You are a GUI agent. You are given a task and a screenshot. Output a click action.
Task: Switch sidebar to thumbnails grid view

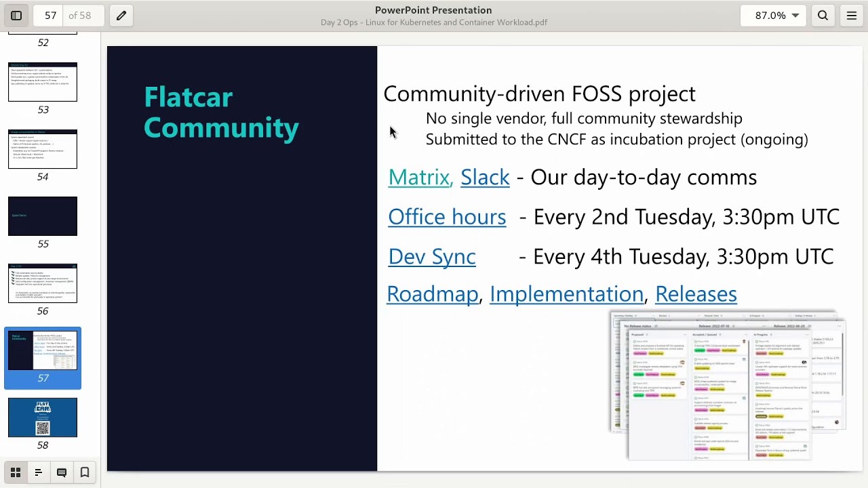[x=16, y=472]
